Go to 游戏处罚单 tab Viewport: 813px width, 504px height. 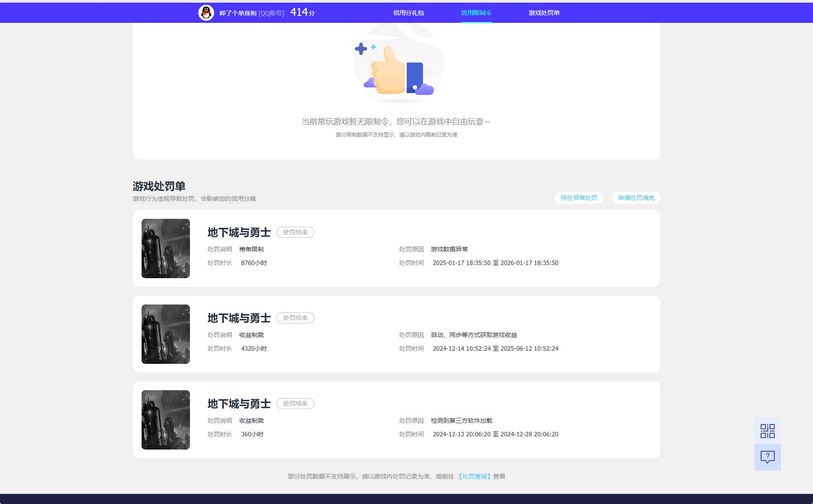(544, 13)
